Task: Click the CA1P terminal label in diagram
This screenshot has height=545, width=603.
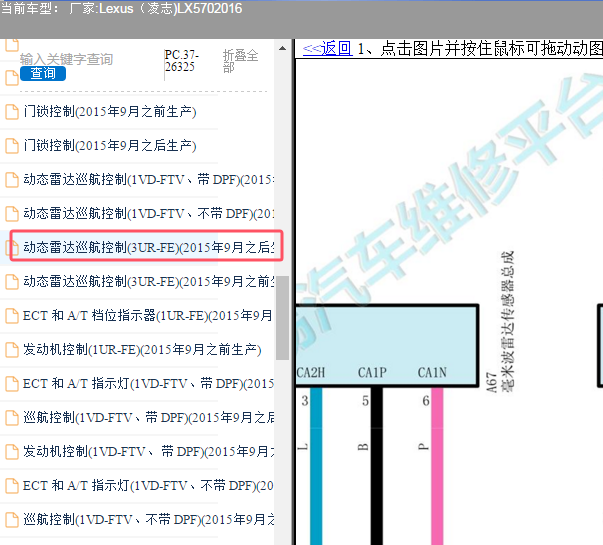Action: click(x=372, y=373)
